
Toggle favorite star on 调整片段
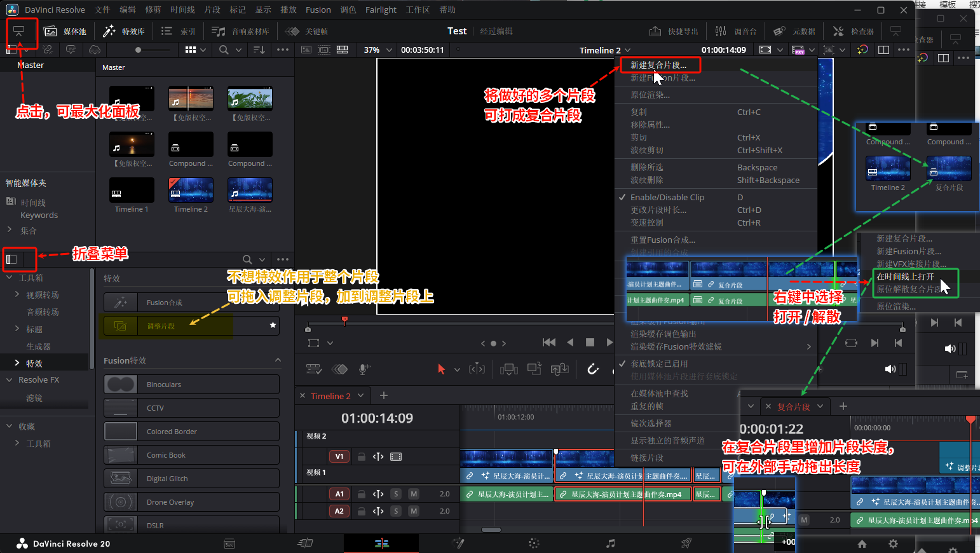(273, 325)
